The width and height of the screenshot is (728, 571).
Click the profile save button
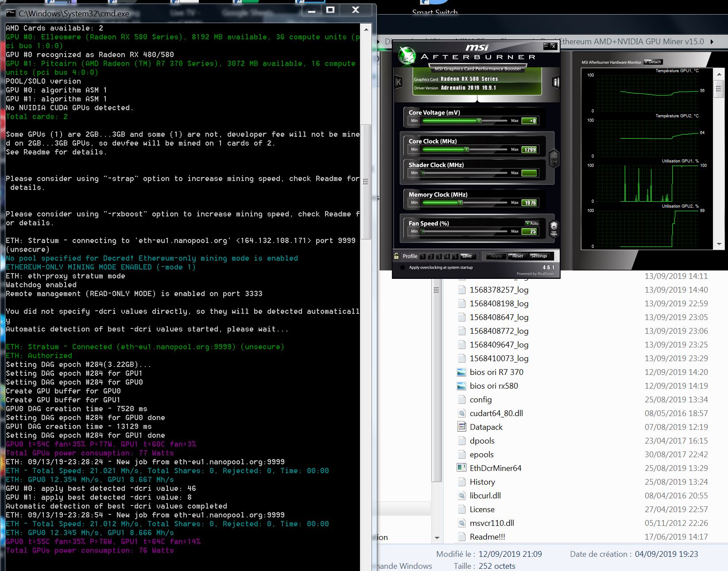click(467, 256)
